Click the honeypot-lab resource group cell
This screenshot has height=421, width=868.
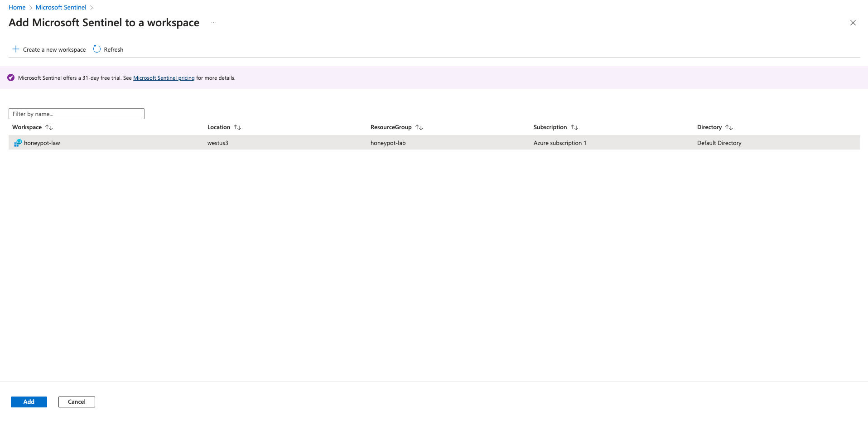(388, 143)
